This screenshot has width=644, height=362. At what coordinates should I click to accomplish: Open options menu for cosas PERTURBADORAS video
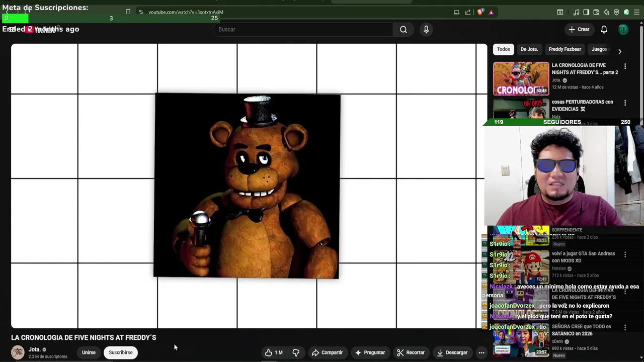(x=625, y=103)
